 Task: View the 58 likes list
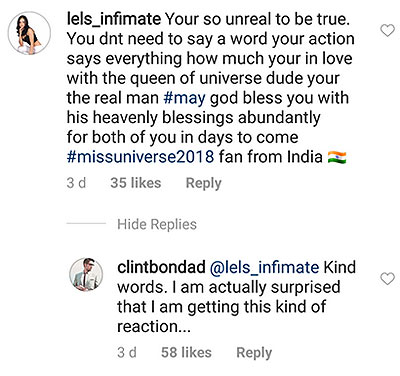(186, 352)
